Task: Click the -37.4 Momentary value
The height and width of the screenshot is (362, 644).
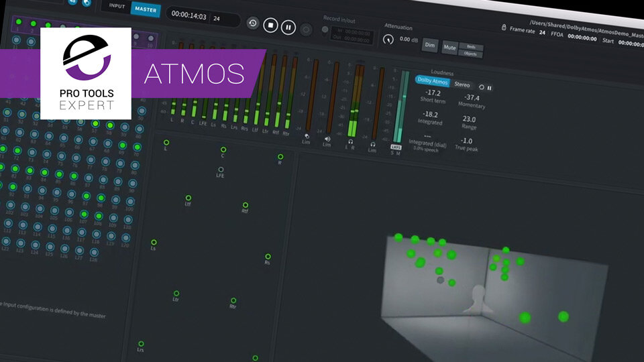Action: tap(472, 97)
